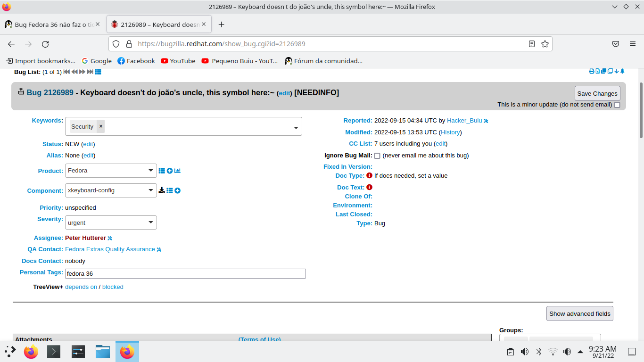Click the shield tracking protection icon
Image resolution: width=644 pixels, height=362 pixels.
click(x=116, y=44)
